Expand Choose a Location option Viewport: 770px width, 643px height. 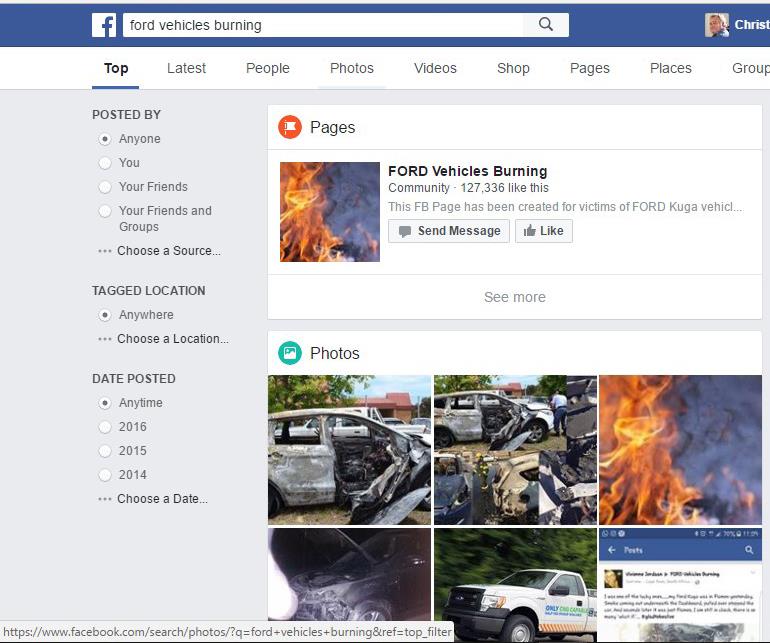tap(163, 339)
